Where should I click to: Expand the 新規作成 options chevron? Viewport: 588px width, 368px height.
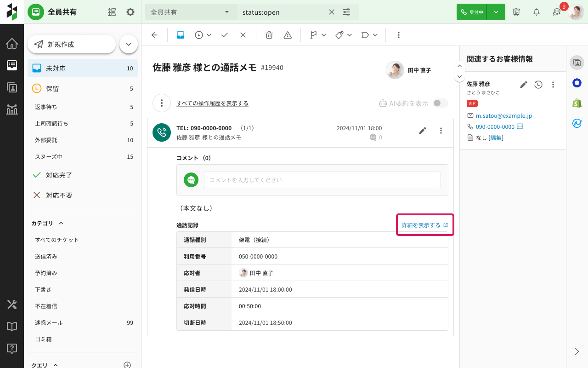[x=129, y=44]
